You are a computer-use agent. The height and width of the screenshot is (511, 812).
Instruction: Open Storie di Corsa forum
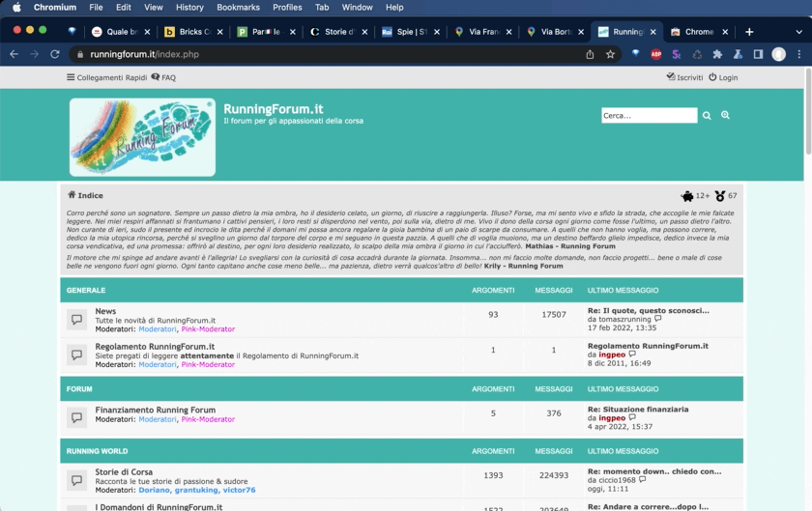(x=124, y=471)
